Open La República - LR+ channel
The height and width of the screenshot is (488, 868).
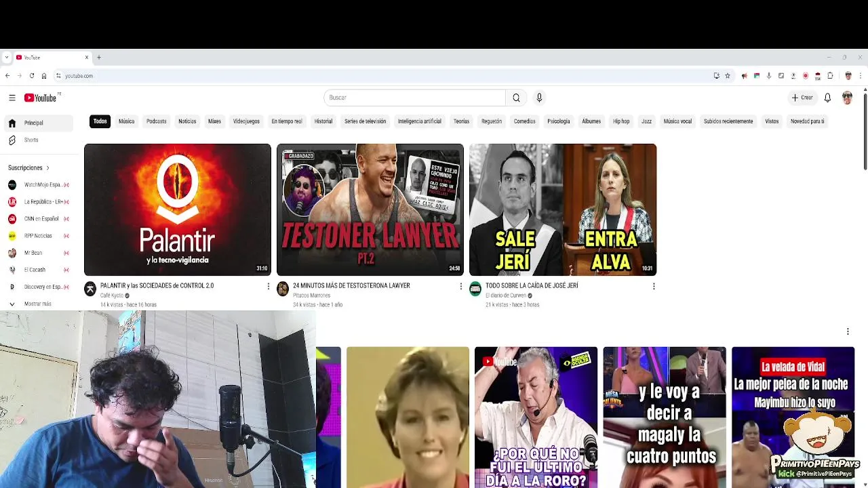tap(38, 201)
